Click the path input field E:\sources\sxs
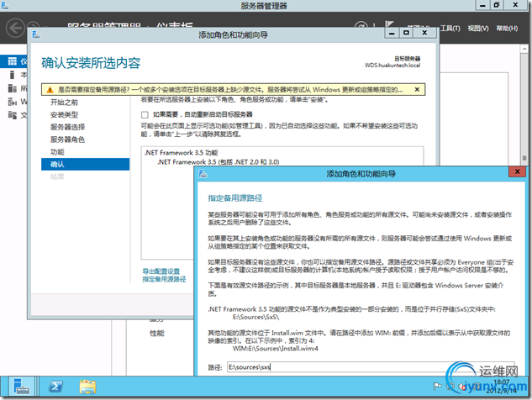Screen dimensions: 532x400 coord(371,366)
